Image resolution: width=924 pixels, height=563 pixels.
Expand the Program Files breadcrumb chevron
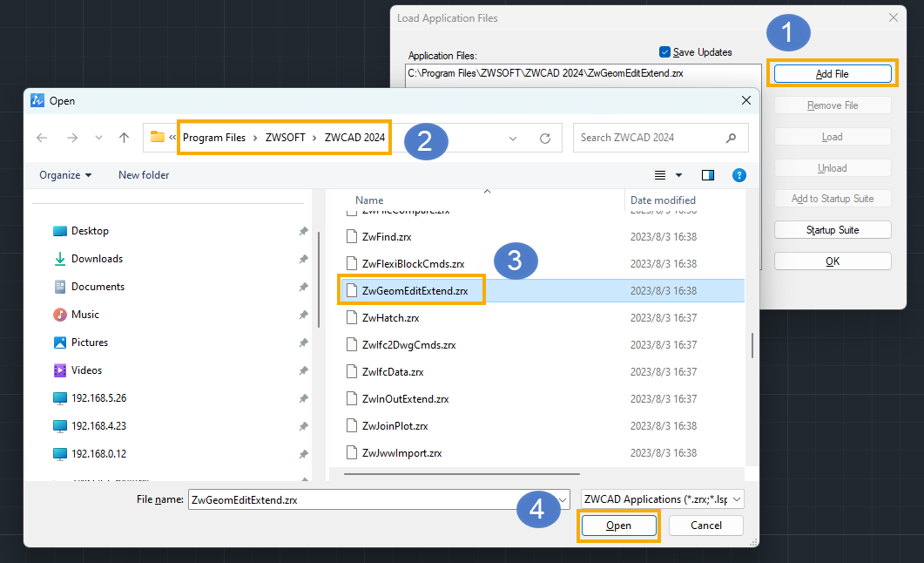point(255,138)
